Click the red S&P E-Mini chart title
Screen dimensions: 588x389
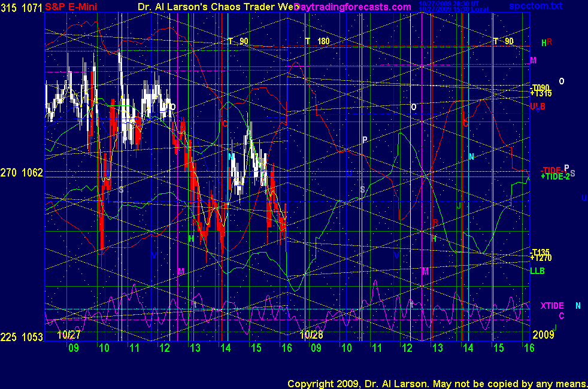click(71, 7)
